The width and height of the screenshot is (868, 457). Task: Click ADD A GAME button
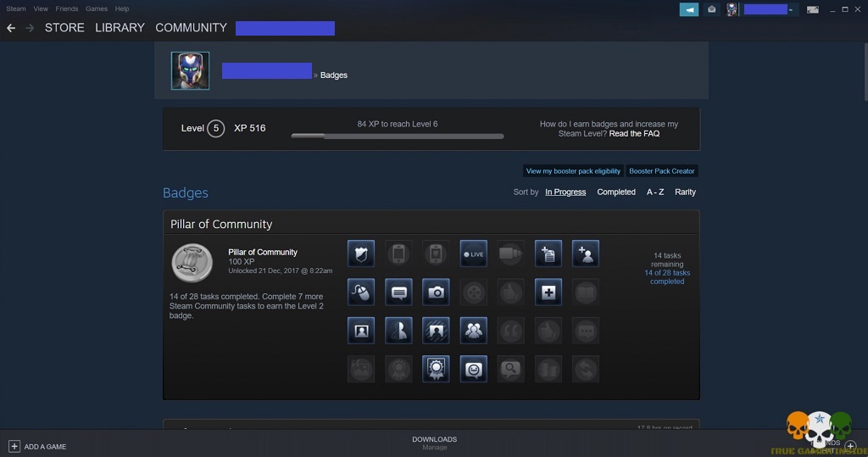pos(37,447)
